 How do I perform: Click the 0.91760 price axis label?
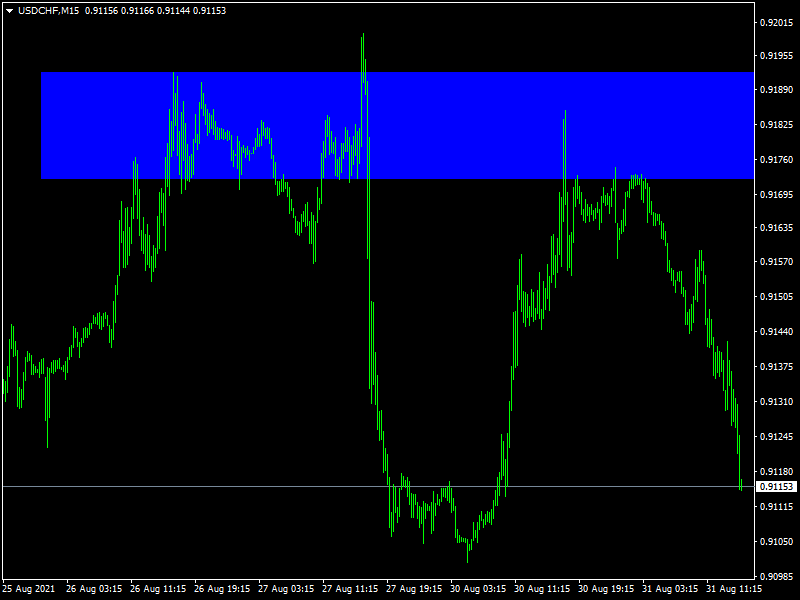[777, 160]
